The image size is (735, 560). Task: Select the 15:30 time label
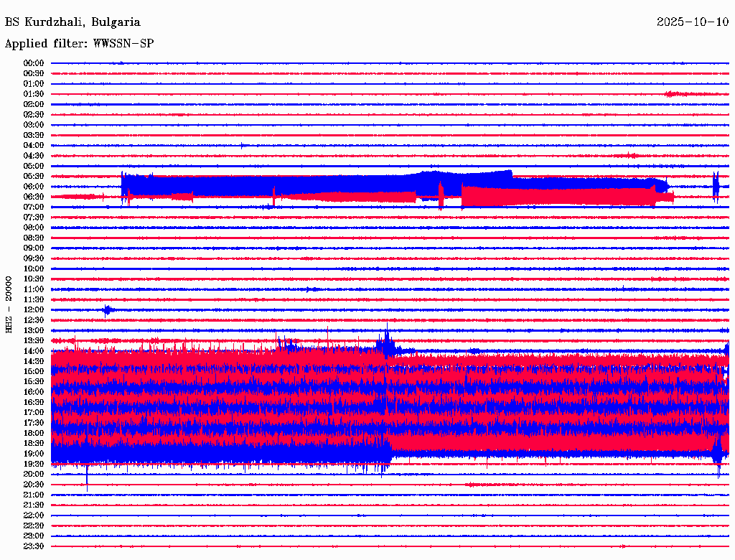pos(34,382)
